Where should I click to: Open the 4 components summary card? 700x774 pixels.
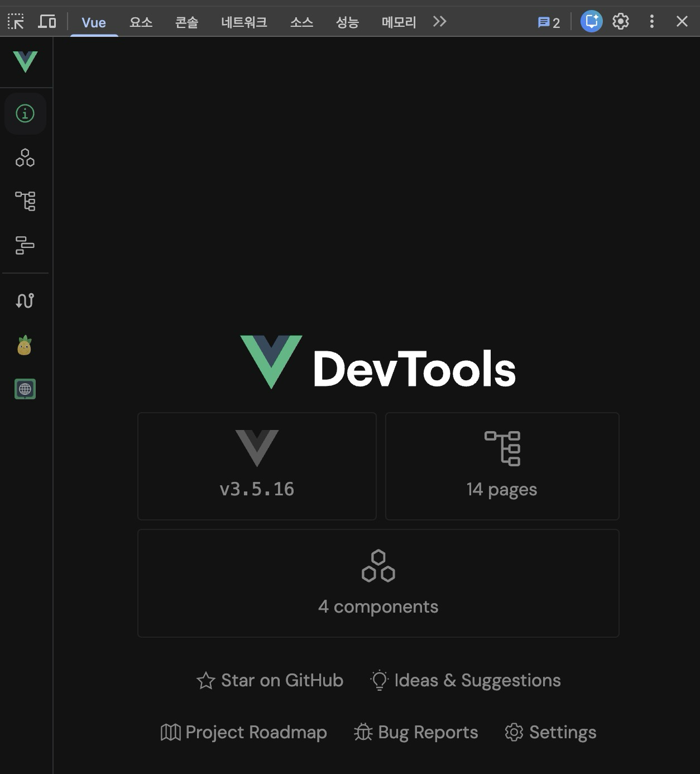coord(378,582)
